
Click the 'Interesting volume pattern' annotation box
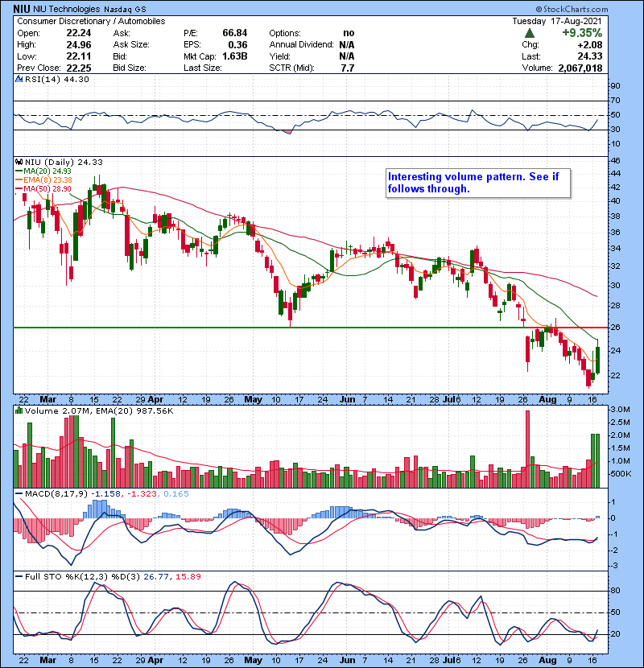pos(478,183)
